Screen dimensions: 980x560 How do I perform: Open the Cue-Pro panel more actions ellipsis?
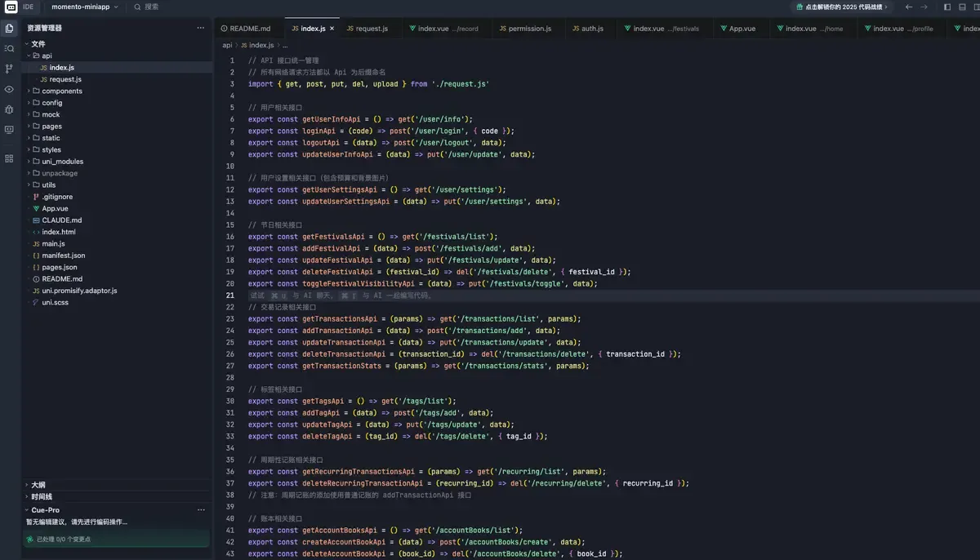[x=201, y=510]
